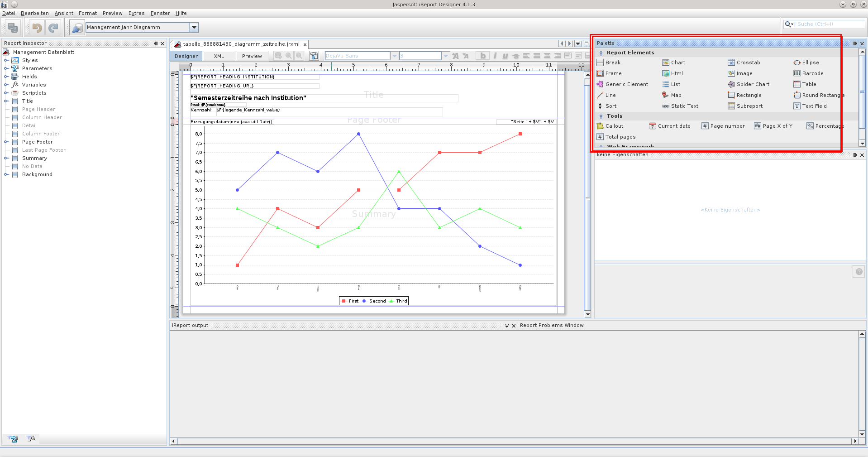
Task: Expand the Title band tree node
Action: tap(6, 101)
